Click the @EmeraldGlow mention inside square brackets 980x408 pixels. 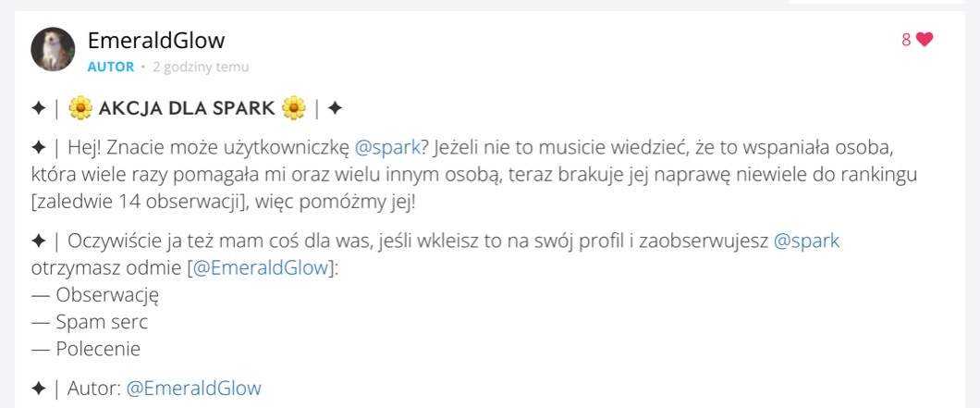click(x=261, y=268)
